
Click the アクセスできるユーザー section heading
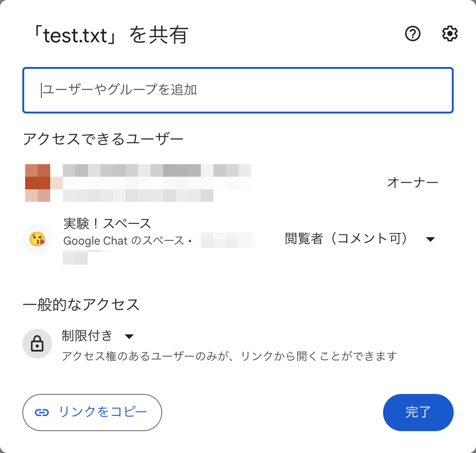(103, 138)
